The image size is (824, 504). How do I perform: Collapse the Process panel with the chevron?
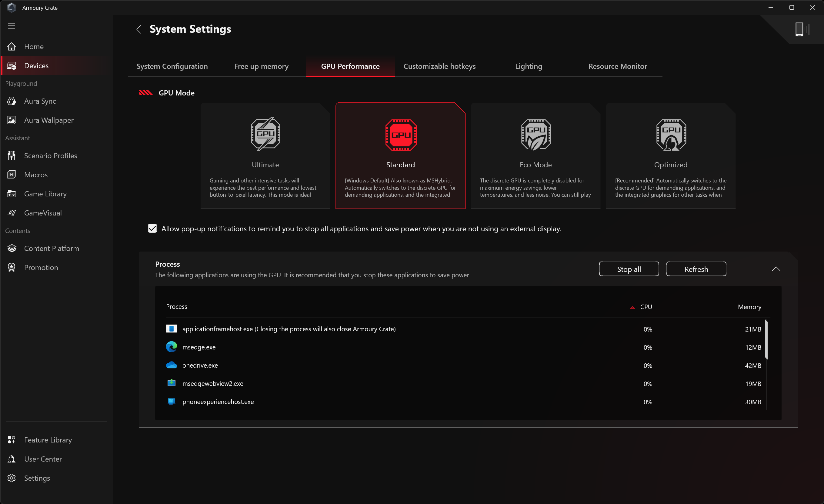[776, 269]
